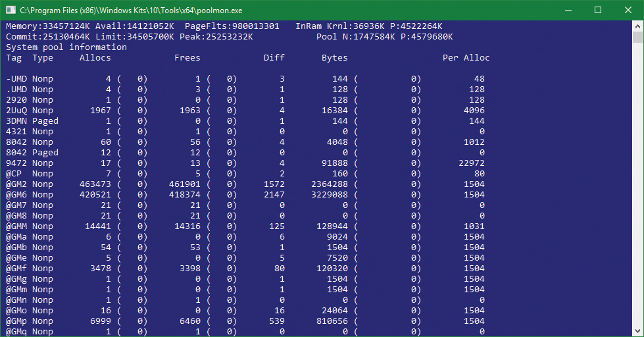
Task: Click the 3DMN Paged row
Action: coord(32,121)
